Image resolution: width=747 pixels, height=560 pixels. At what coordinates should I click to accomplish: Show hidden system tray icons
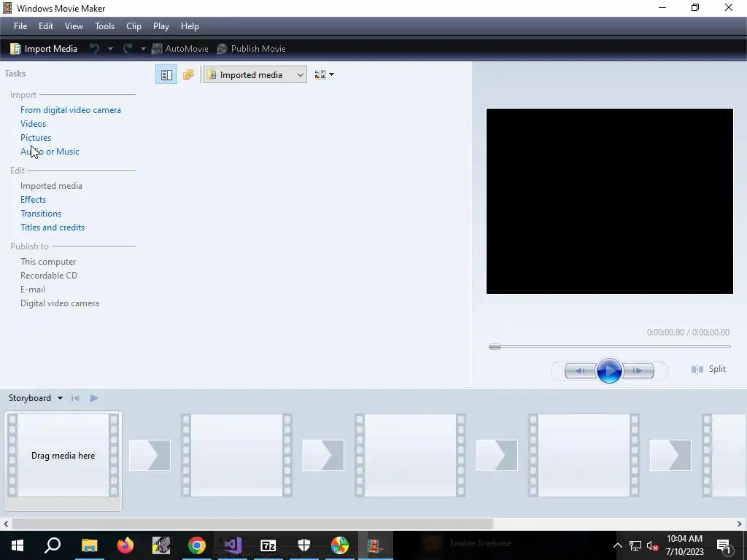point(617,545)
